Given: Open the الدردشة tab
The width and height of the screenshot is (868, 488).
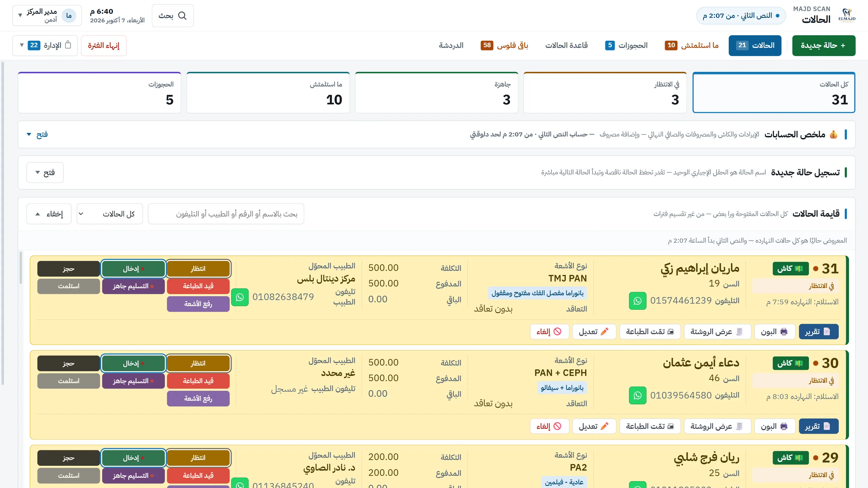Looking at the screenshot, I should 451,45.
